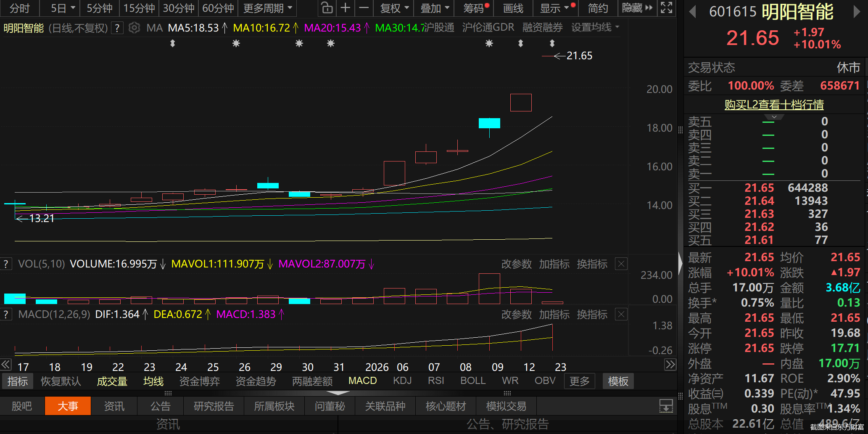Open the question-mark help next to 明阳智能 title
This screenshot has width=868, height=434.
[117, 28]
